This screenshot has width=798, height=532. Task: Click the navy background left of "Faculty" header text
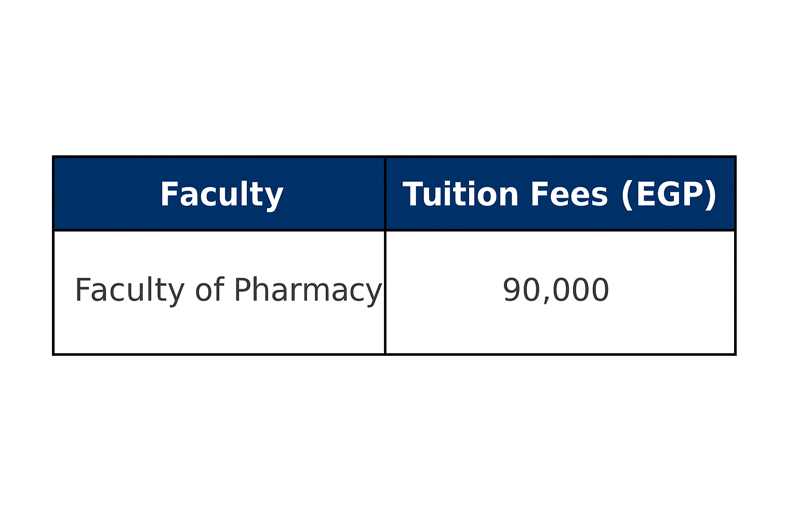coord(107,194)
